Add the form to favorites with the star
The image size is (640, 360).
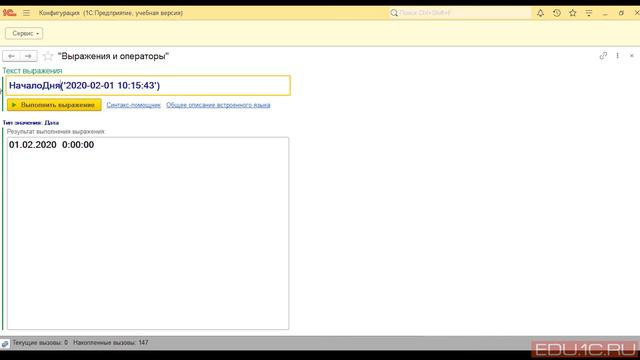[48, 56]
